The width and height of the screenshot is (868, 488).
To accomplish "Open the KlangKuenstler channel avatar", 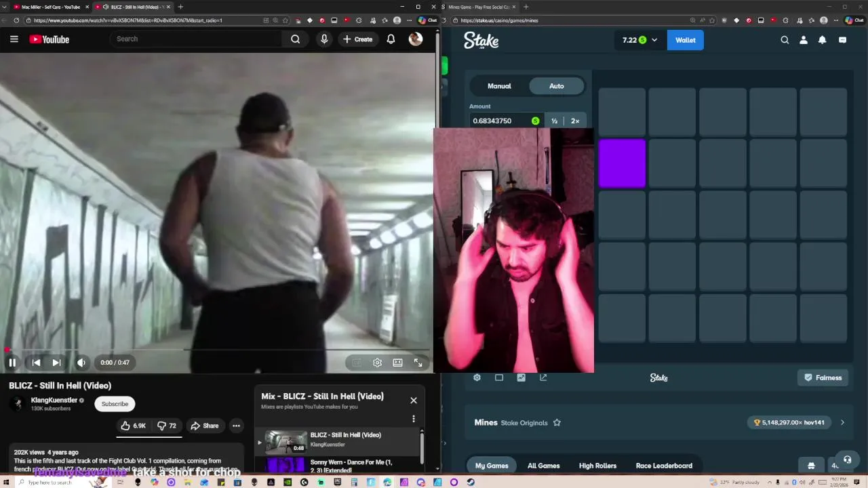I will click(18, 404).
